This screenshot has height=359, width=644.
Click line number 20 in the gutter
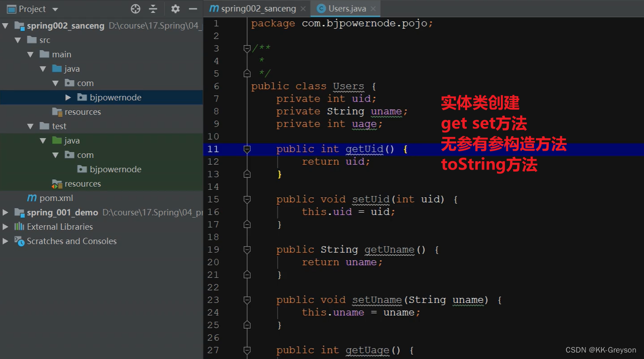pyautogui.click(x=213, y=262)
